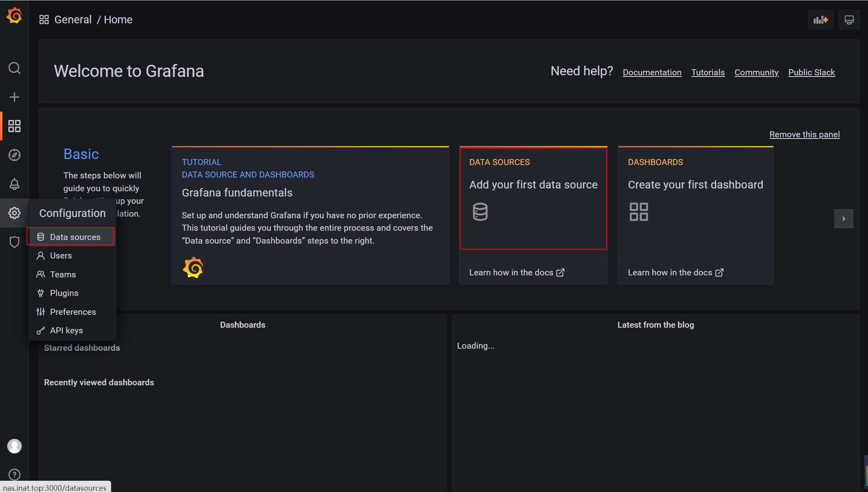Screen dimensions: 868x492
Task: Click the Welcome to Grafana title
Action: [129, 71]
